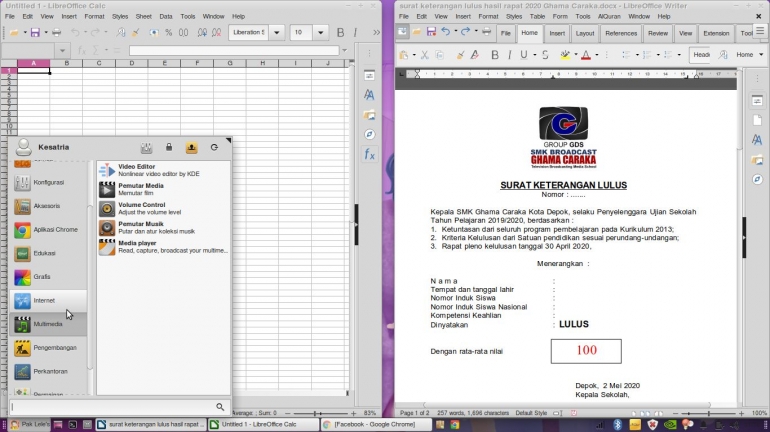Adjust the Calc zoom slider
770x432 pixels.
point(320,413)
